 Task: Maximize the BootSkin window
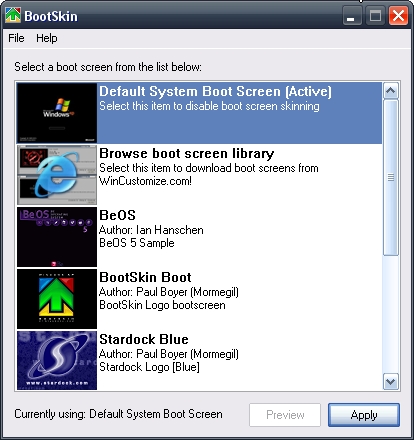[x=375, y=16]
